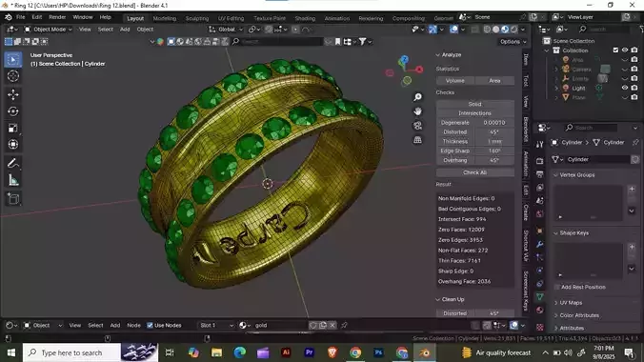Activate the Transform tool
644x362 pixels.
coord(13,144)
